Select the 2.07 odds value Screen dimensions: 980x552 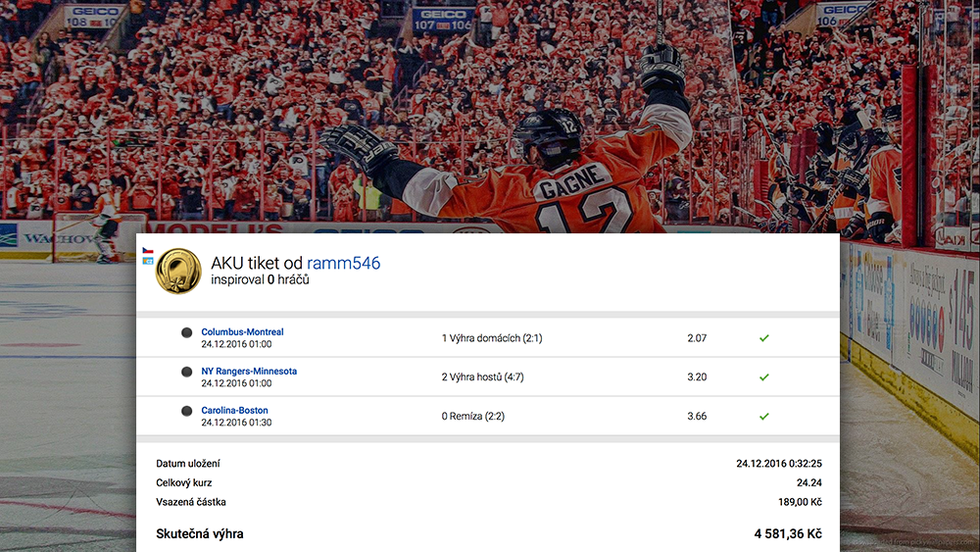click(697, 338)
